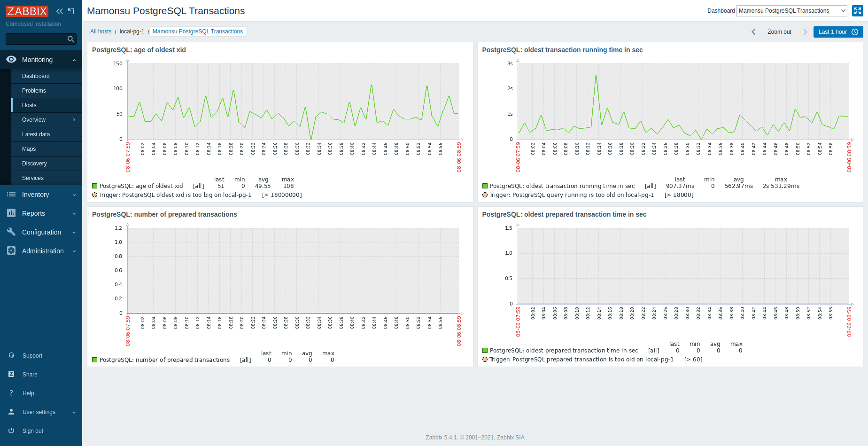Screen dimensions: 868x446
Task: Expand the Reports menu chevron
Action: (x=74, y=213)
